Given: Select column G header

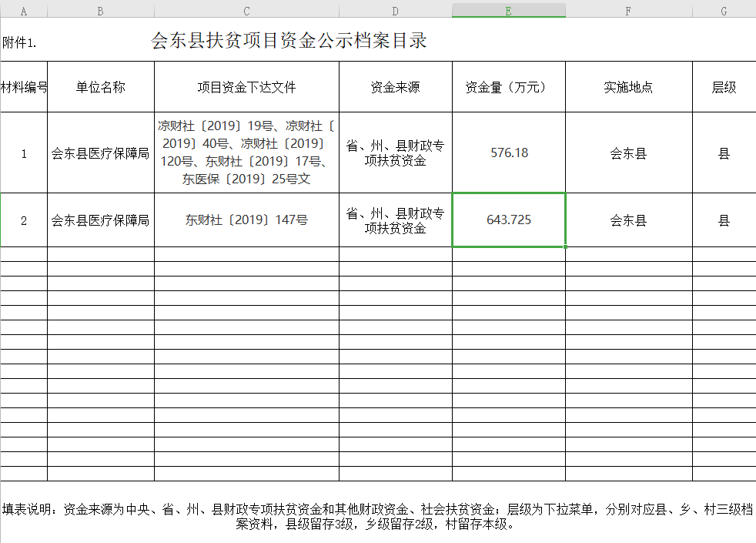Looking at the screenshot, I should click(x=724, y=11).
